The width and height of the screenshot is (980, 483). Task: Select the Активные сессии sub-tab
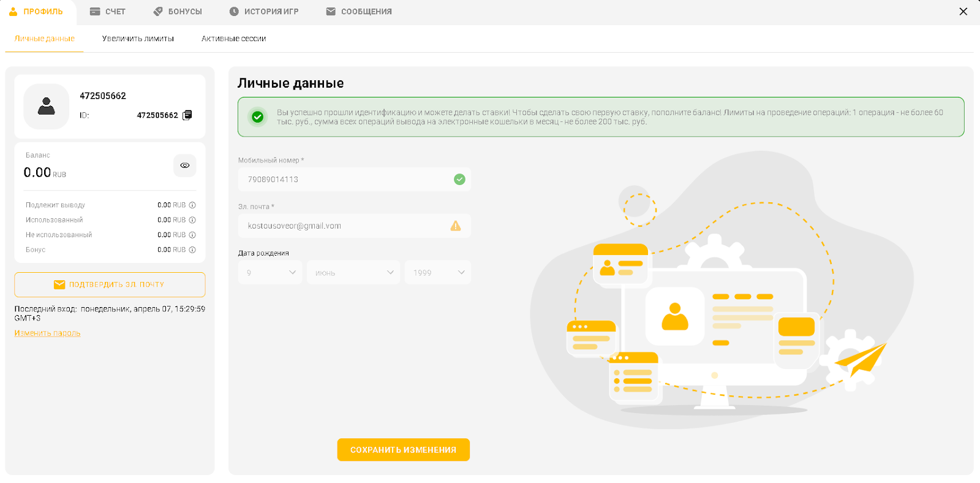(x=233, y=39)
